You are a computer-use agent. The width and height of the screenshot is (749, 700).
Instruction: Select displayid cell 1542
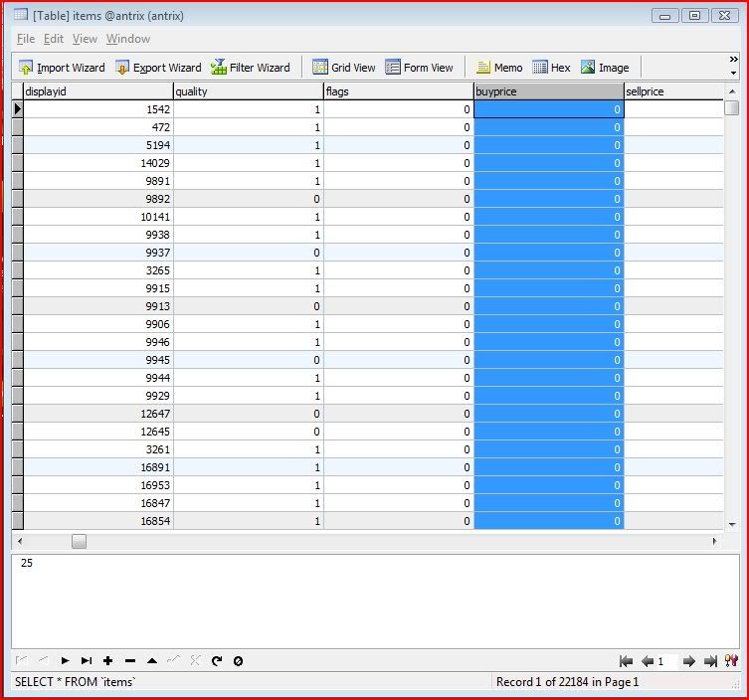tap(98, 109)
